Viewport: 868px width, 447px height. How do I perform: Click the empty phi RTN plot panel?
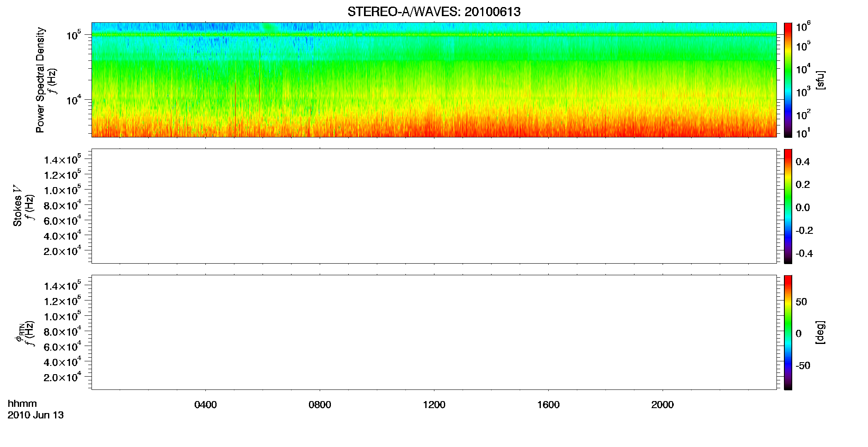point(434,332)
